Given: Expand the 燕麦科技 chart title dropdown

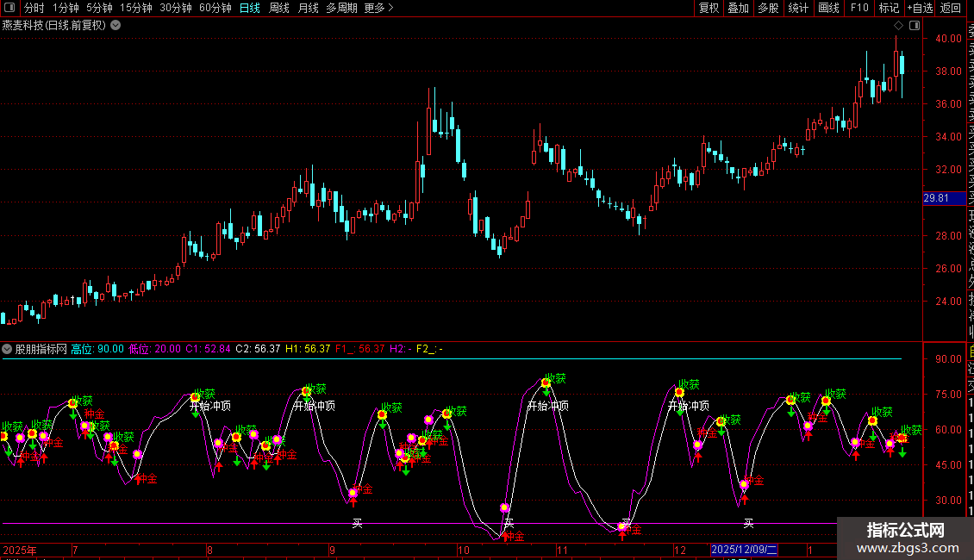Looking at the screenshot, I should coord(116,25).
